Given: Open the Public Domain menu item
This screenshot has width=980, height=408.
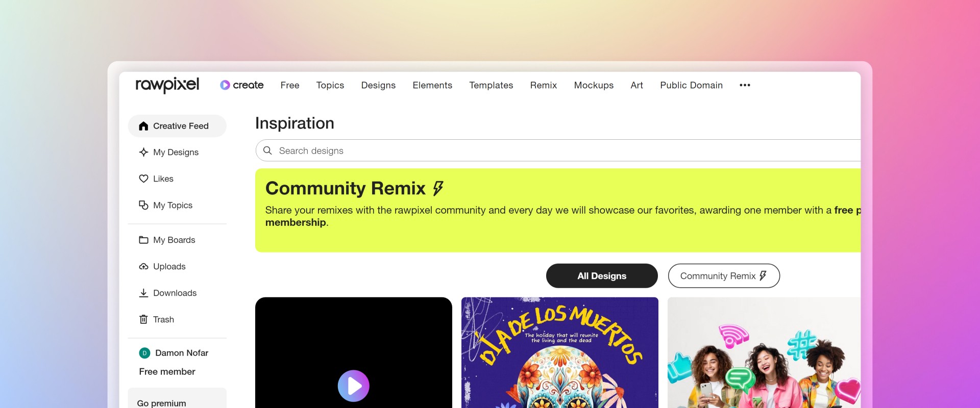Looking at the screenshot, I should (691, 85).
